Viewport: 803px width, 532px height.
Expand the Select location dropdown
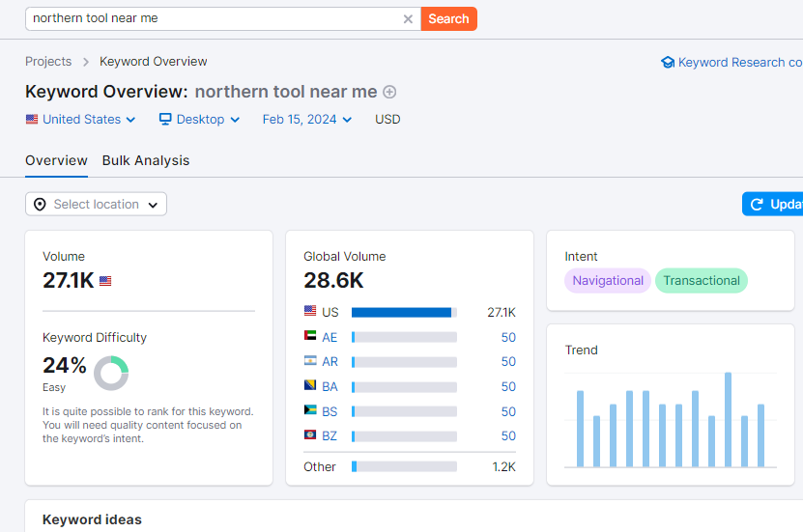pos(96,204)
